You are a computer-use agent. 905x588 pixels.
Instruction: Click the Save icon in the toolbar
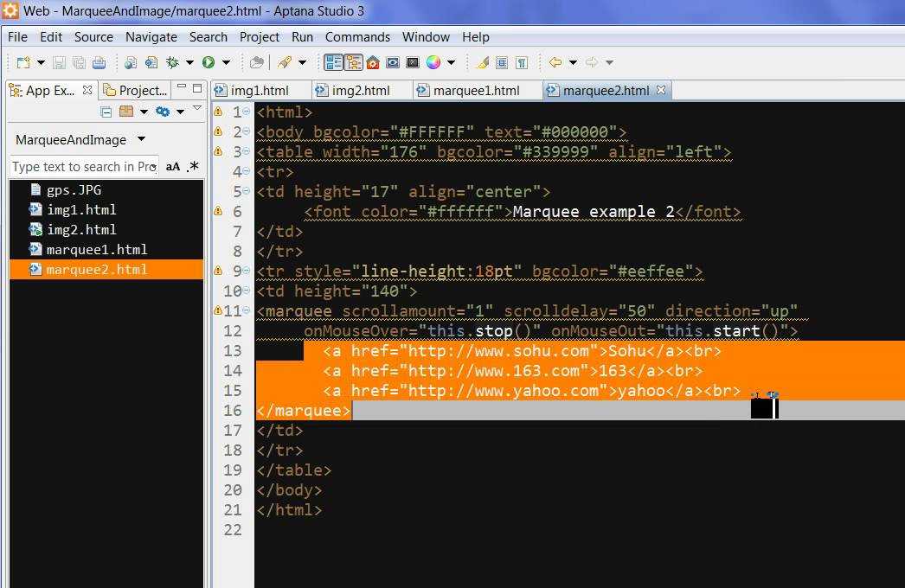click(60, 62)
